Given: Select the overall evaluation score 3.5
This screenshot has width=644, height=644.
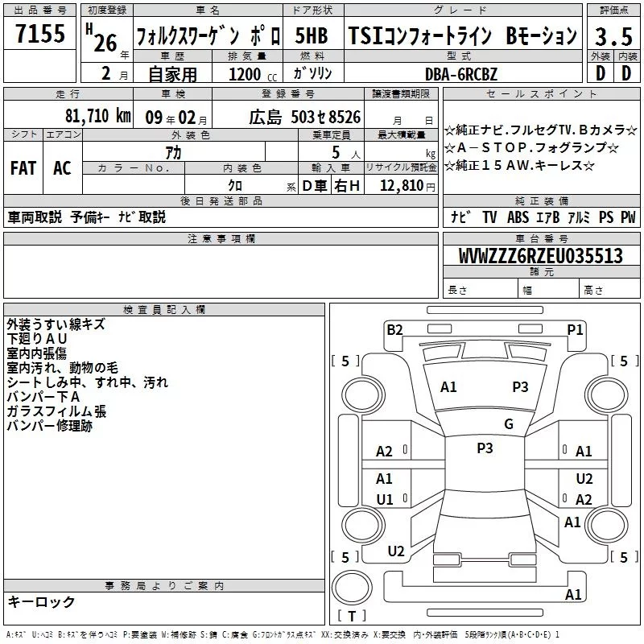Looking at the screenshot, I should tap(613, 36).
